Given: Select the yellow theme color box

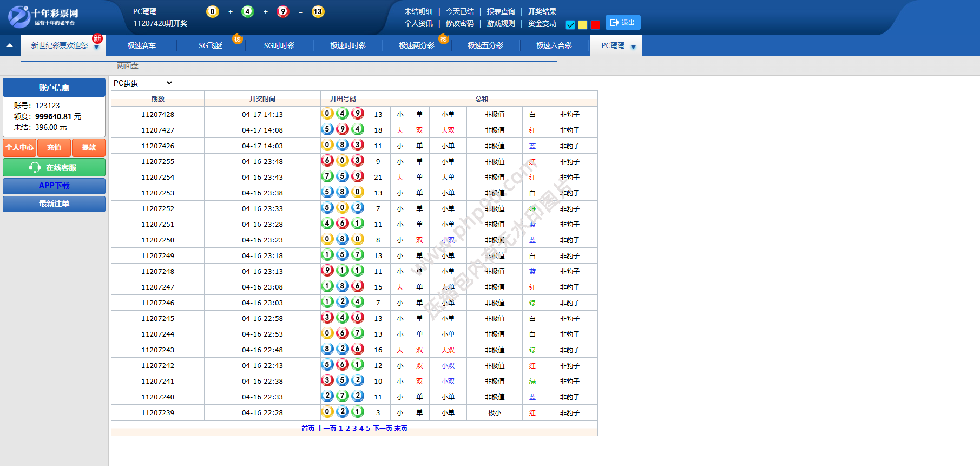Looking at the screenshot, I should [x=583, y=25].
